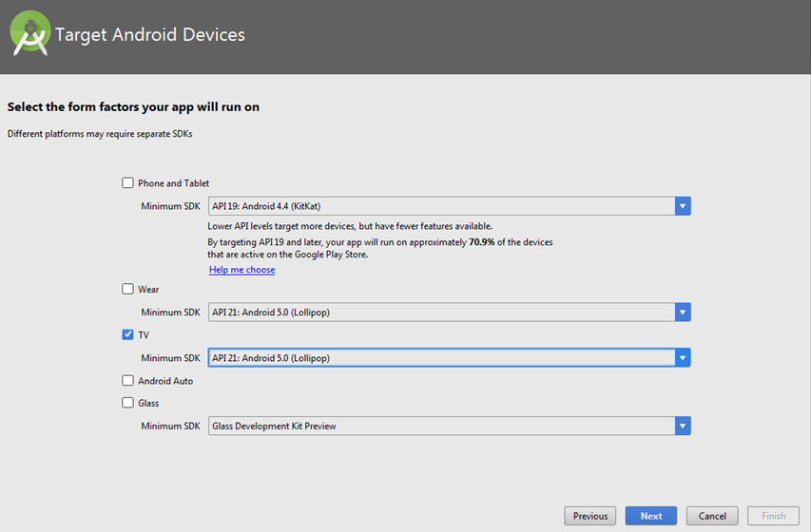Enable the Phone and Tablet checkbox
Image resolution: width=811 pixels, height=532 pixels.
[x=127, y=183]
